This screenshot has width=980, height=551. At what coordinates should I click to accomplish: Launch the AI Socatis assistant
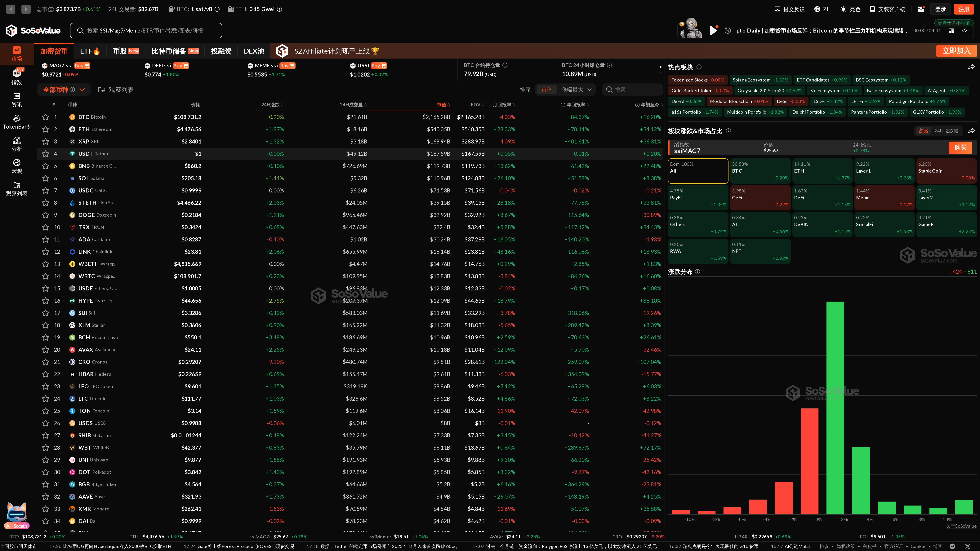17,515
